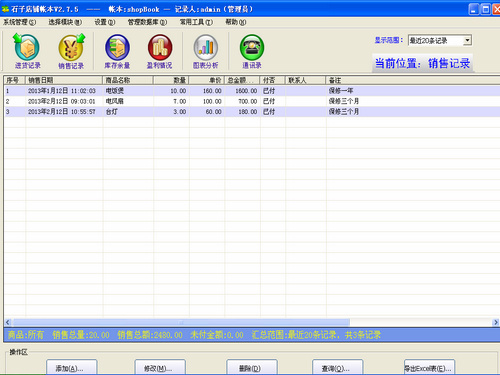Screen dimensions: 500x375
Task: Open the 图表分析 chart analysis icon
Action: click(x=206, y=51)
